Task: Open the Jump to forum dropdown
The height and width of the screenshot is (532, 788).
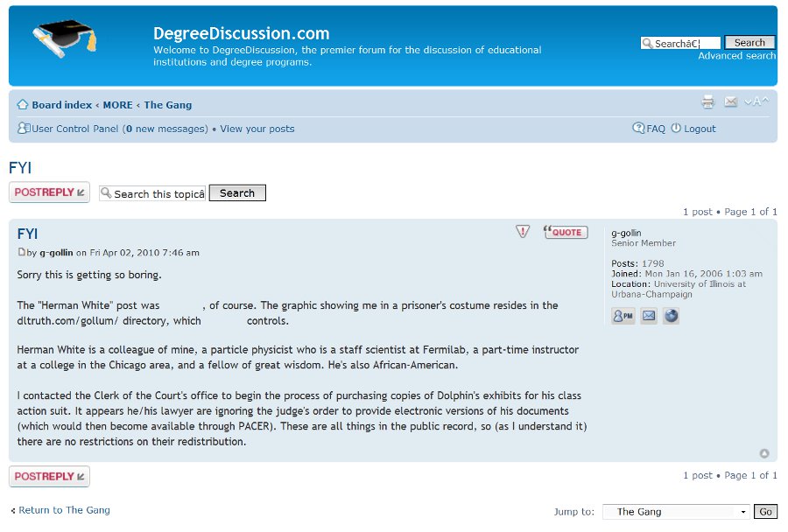Action: click(676, 512)
